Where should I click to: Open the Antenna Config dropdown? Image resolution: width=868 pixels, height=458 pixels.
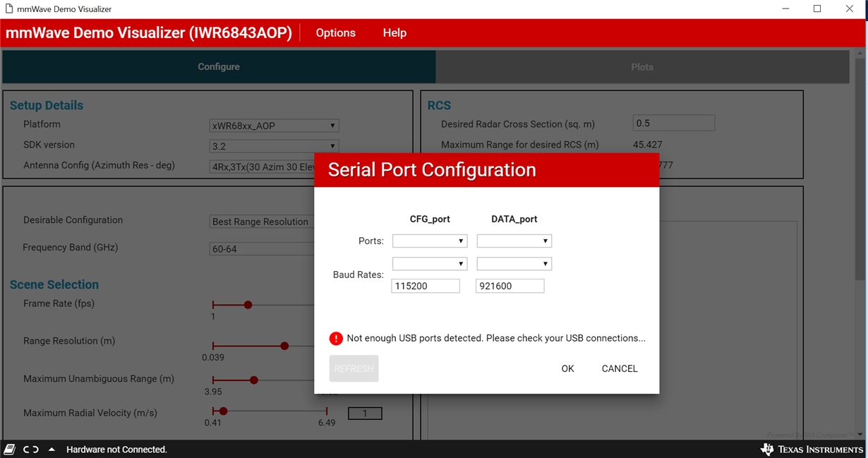click(x=262, y=167)
